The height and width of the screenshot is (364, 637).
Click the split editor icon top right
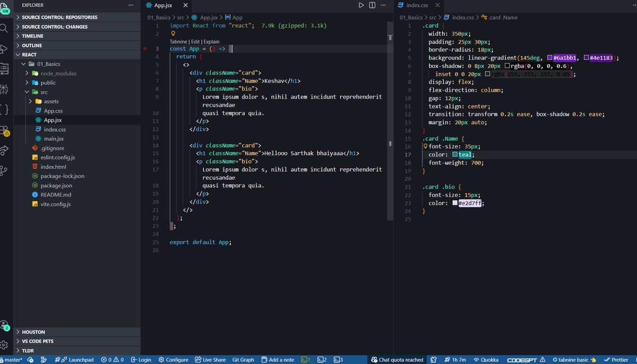pos(372,5)
